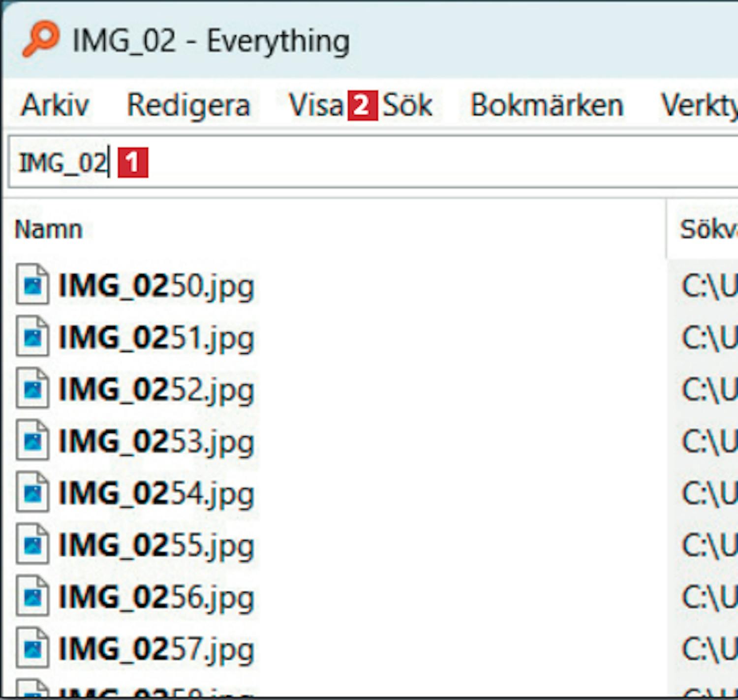Viewport: 738px width, 700px height.
Task: Select the IMG_0254.jpg file icon
Action: pos(32,492)
